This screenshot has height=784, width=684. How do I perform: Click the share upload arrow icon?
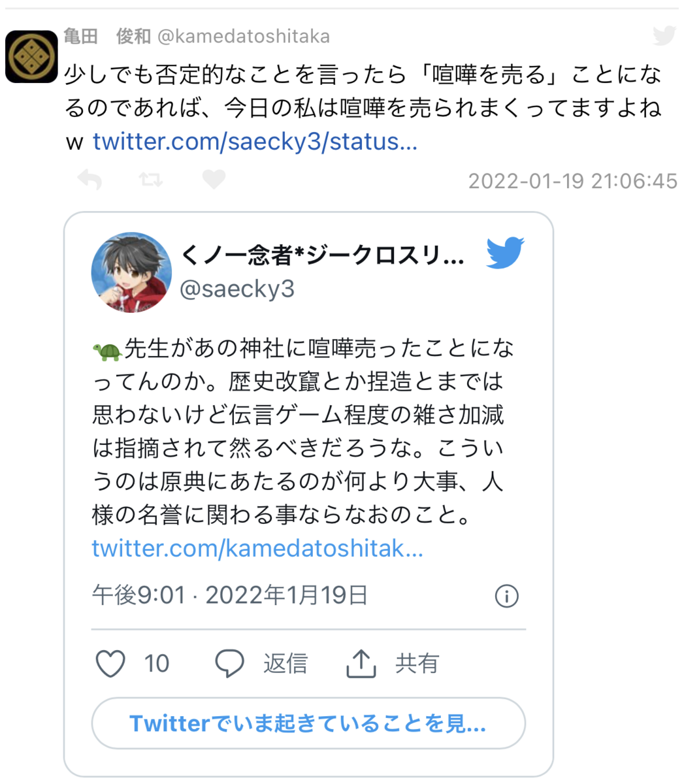pos(361,663)
